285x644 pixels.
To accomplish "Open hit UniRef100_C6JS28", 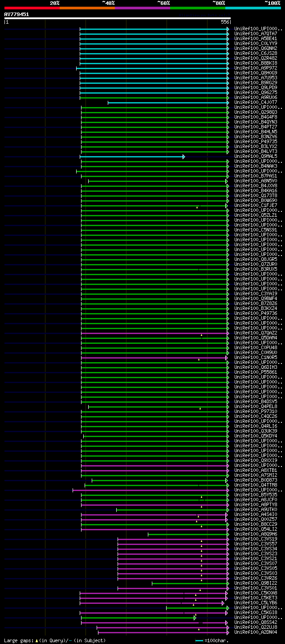I will pyautogui.click(x=256, y=54).
